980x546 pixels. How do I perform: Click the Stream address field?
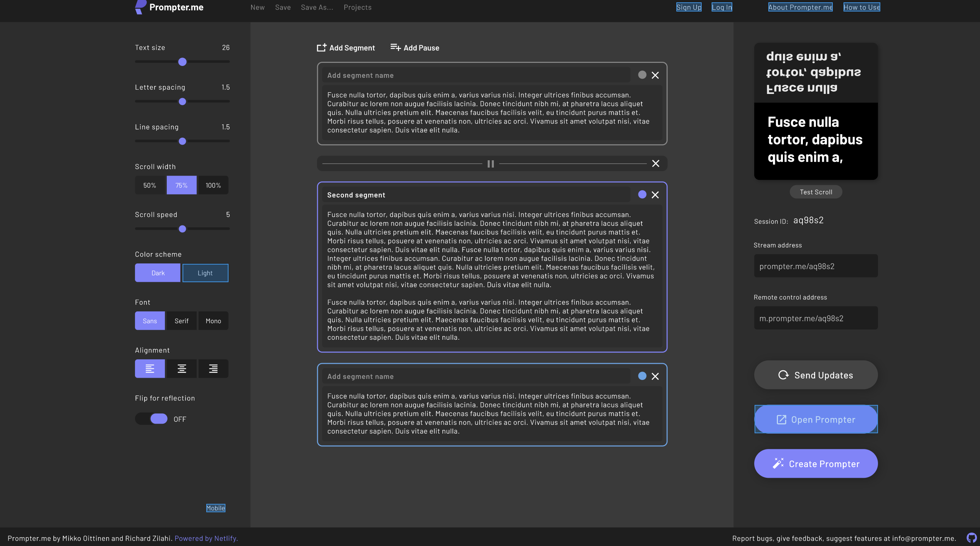pos(816,266)
